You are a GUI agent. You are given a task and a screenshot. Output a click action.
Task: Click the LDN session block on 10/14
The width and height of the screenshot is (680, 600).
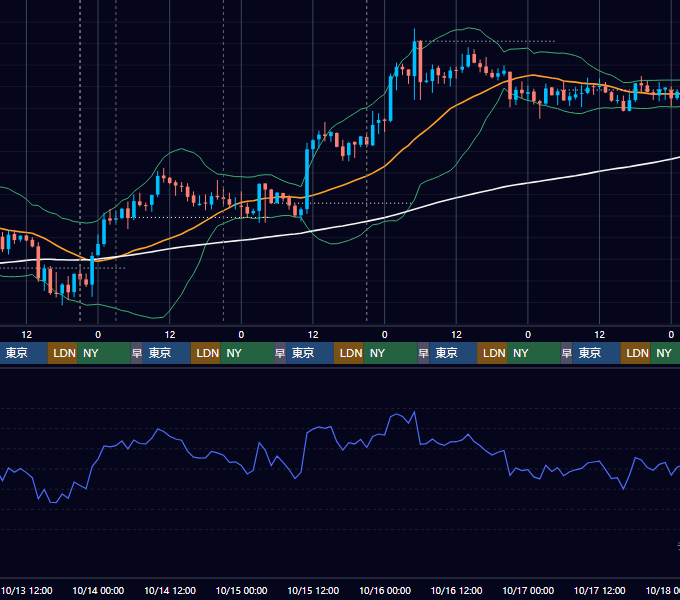click(206, 353)
